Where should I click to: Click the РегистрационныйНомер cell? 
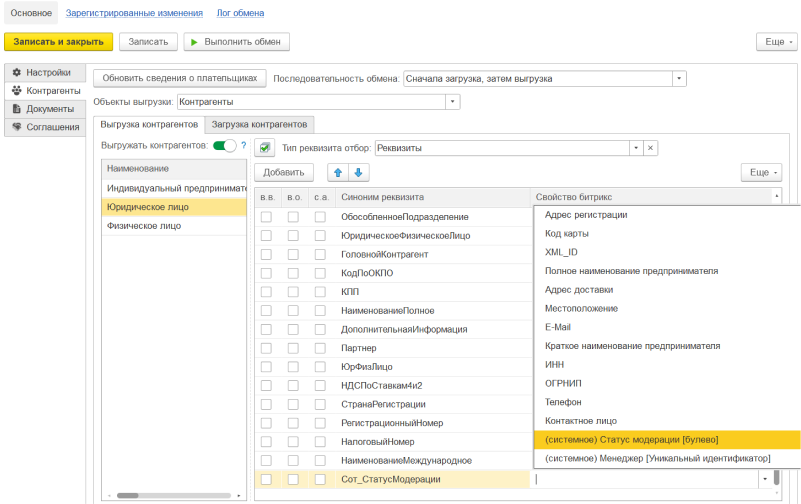(x=433, y=423)
